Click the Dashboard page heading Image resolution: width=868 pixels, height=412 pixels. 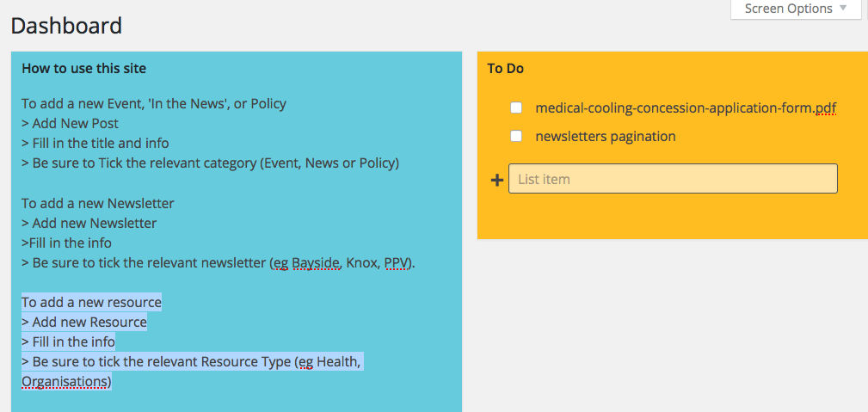tap(66, 26)
